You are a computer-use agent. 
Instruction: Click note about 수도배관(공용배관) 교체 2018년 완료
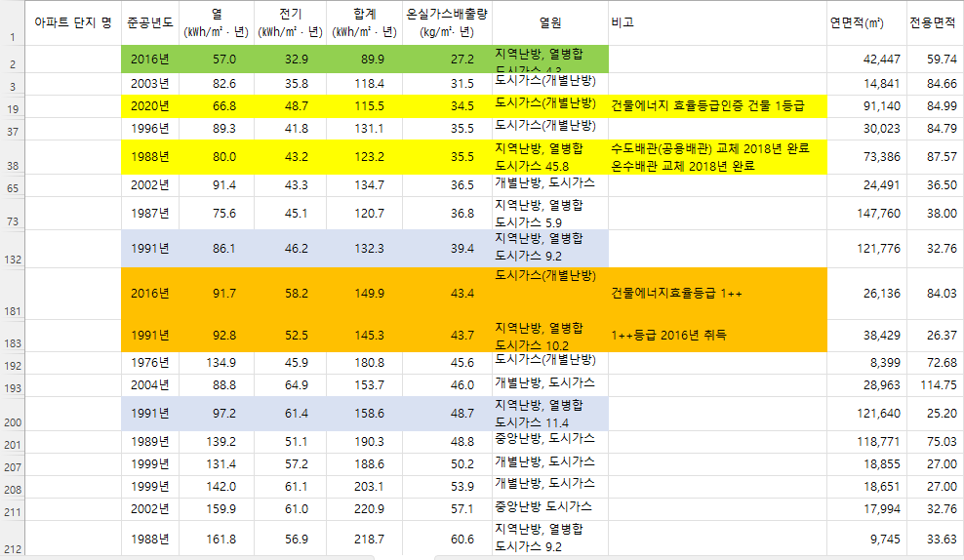tap(717, 157)
